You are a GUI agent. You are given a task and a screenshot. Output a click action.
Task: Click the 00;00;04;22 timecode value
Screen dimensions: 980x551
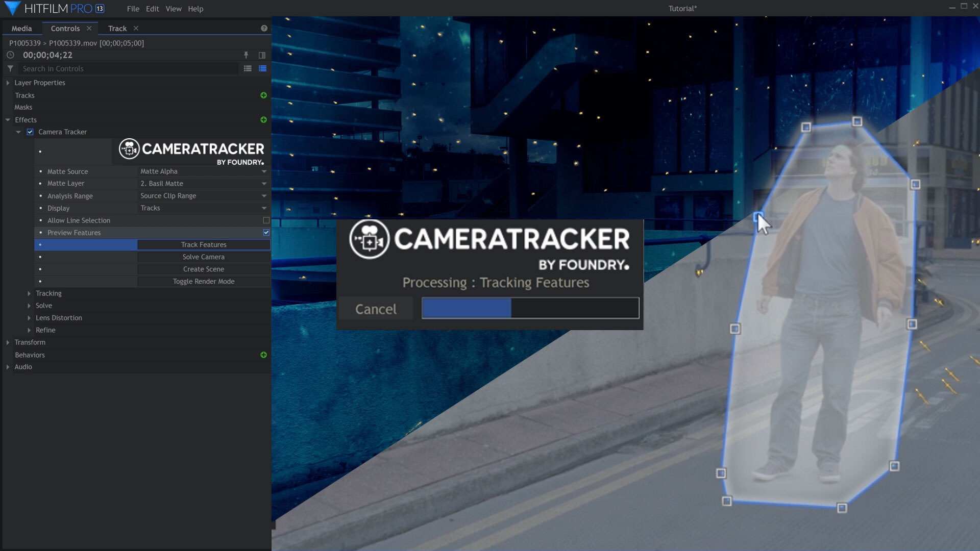[47, 55]
